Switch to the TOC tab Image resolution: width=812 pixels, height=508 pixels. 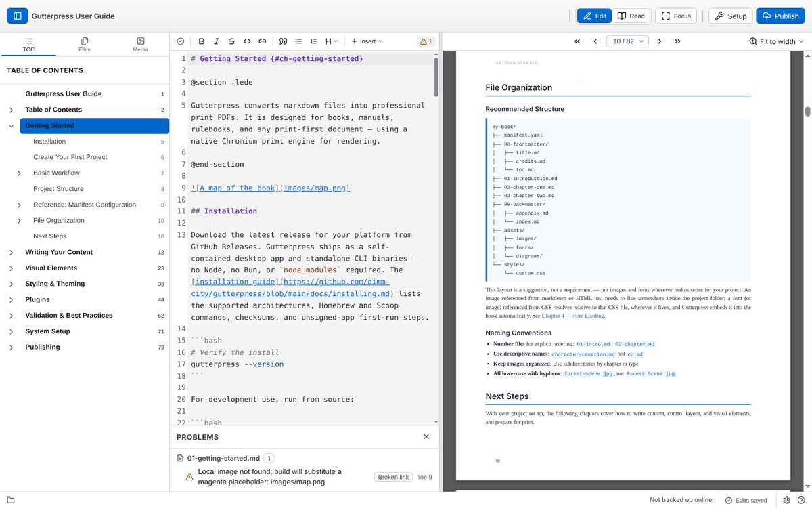(28, 45)
